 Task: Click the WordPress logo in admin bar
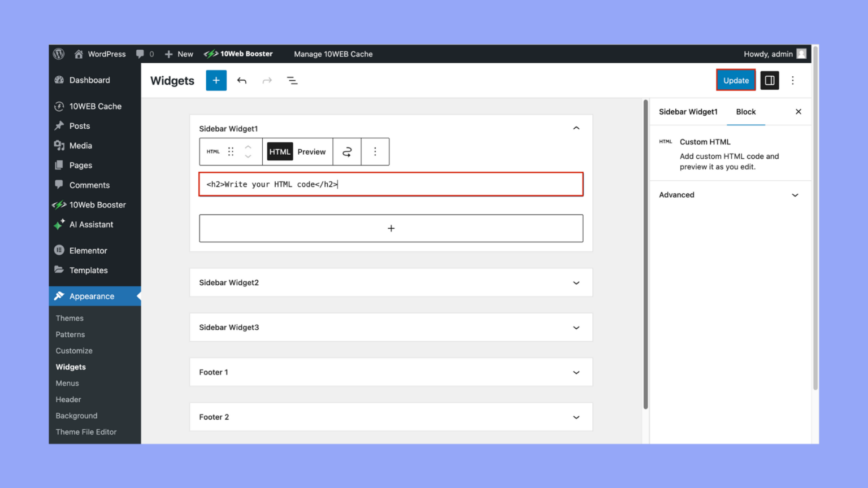point(59,54)
